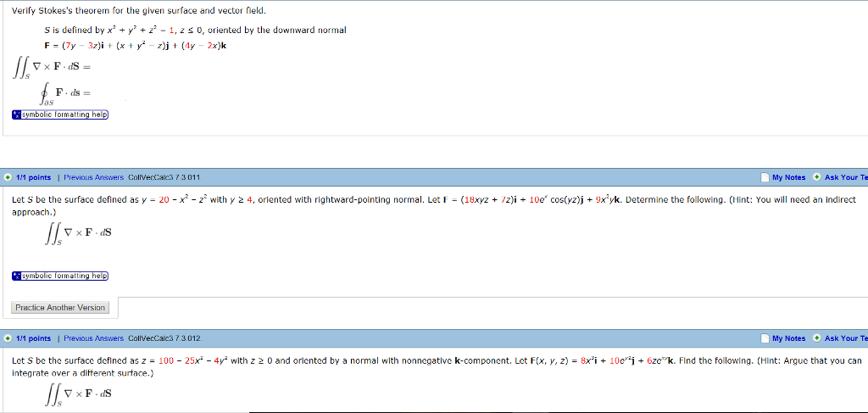Open My Notes for problem 7.3.012
Screen dimensions: 868x413
(789, 338)
